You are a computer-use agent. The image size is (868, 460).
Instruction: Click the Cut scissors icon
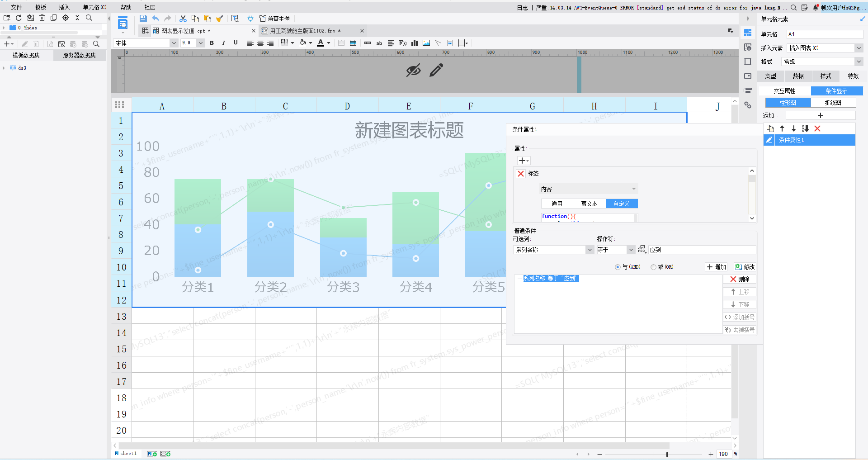183,19
